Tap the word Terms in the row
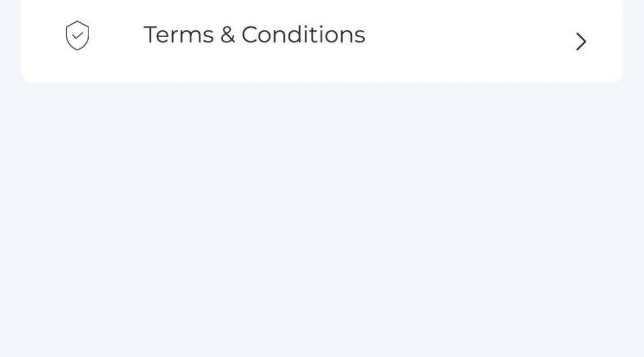This screenshot has height=357, width=644. (x=179, y=35)
